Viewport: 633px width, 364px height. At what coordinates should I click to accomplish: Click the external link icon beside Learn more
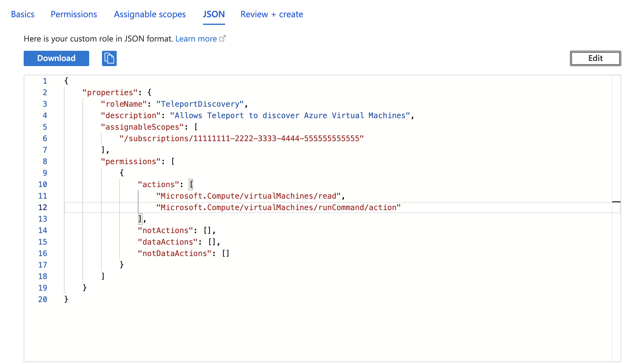[223, 38]
